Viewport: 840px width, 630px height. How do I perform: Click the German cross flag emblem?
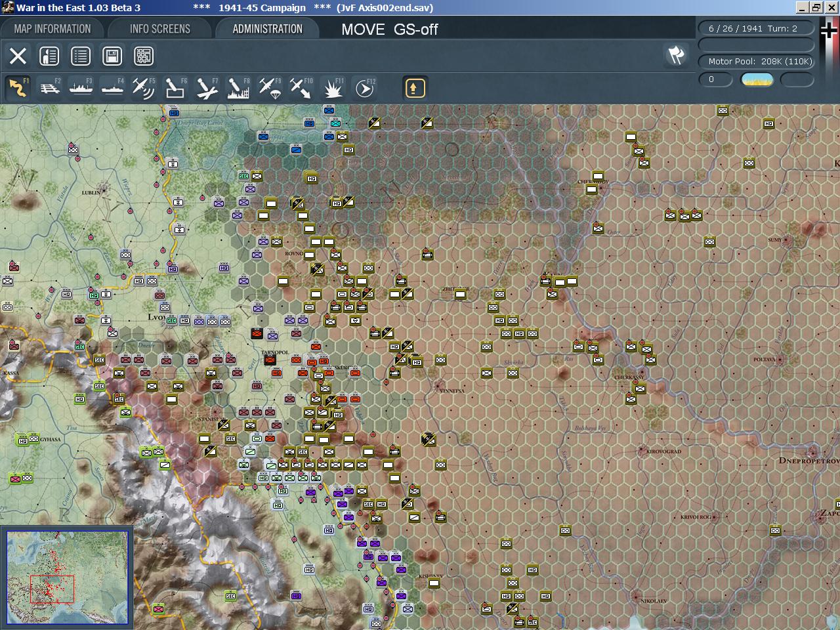tap(829, 31)
